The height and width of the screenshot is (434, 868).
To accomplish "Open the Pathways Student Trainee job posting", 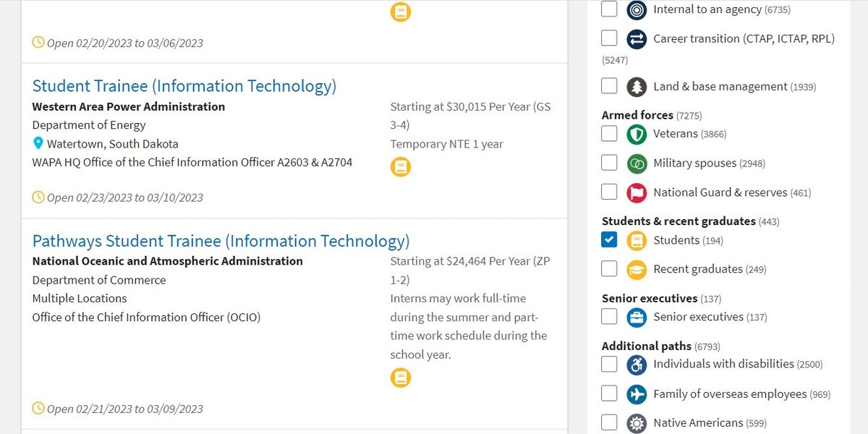I will click(x=221, y=240).
